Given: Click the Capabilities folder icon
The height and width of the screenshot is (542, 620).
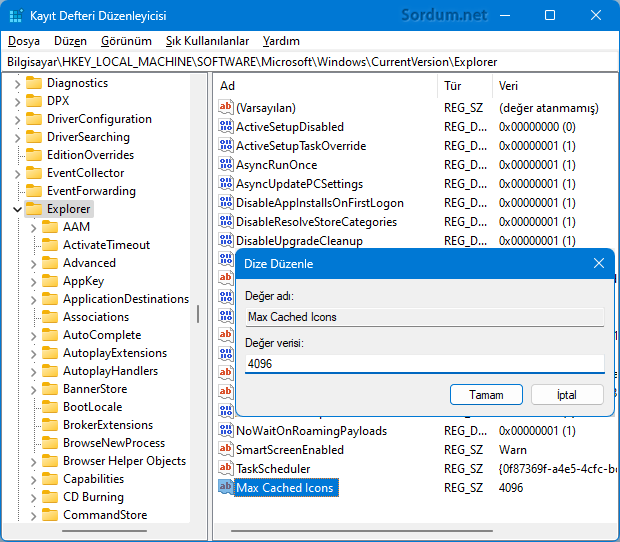Looking at the screenshot, I should [50, 479].
